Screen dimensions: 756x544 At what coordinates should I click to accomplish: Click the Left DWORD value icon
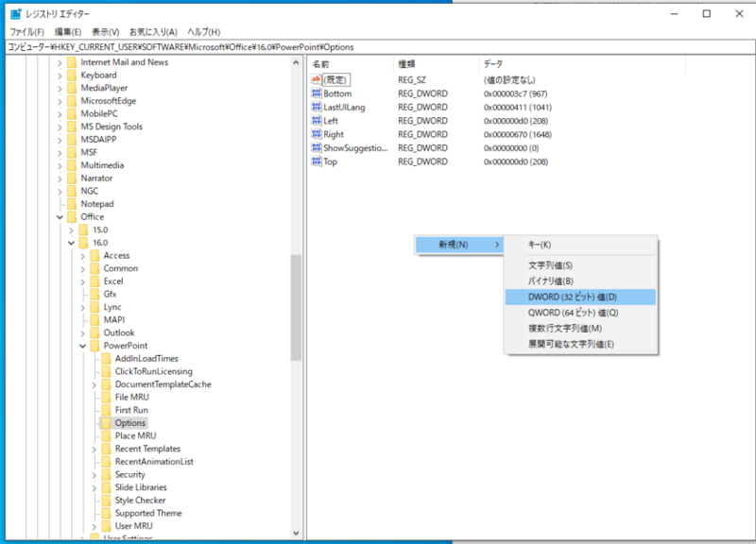[317, 121]
